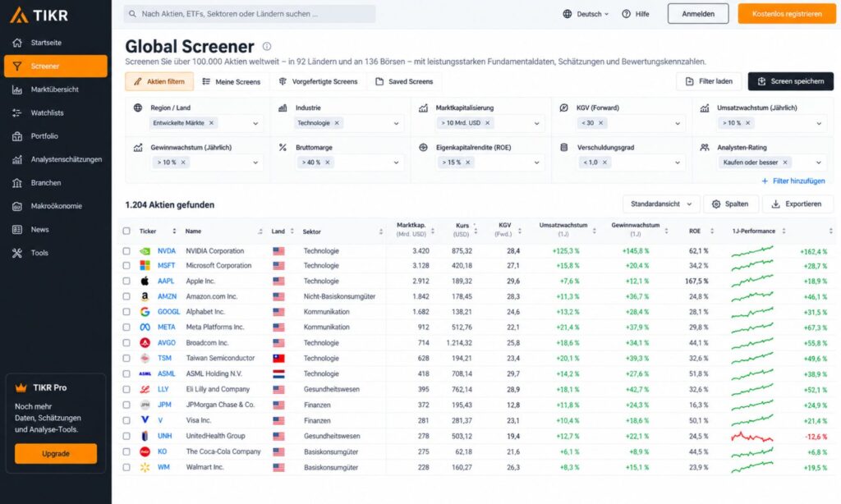Open Startseite from the sidebar
This screenshot has width=841, height=504.
click(x=46, y=43)
